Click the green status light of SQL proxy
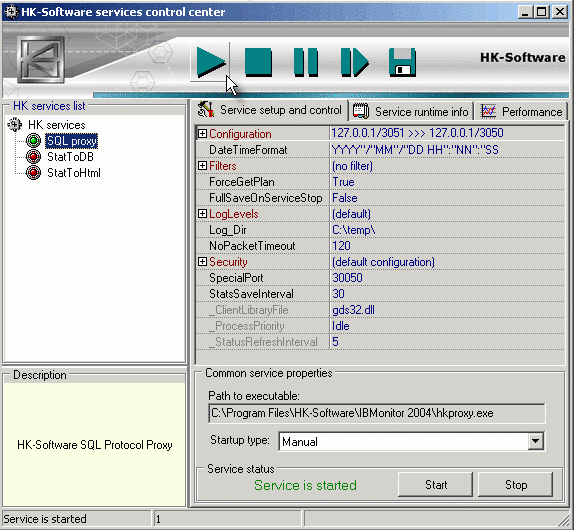The height and width of the screenshot is (530, 574). [33, 141]
